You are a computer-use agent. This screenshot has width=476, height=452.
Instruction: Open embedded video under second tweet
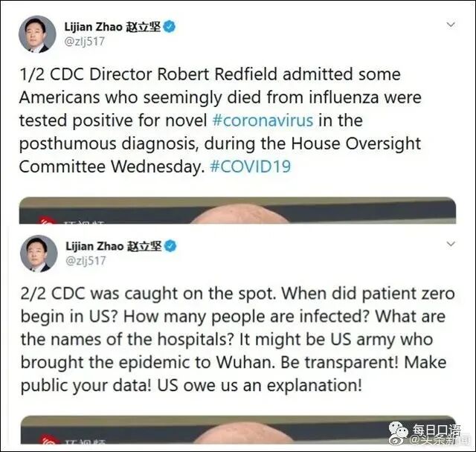(x=238, y=430)
